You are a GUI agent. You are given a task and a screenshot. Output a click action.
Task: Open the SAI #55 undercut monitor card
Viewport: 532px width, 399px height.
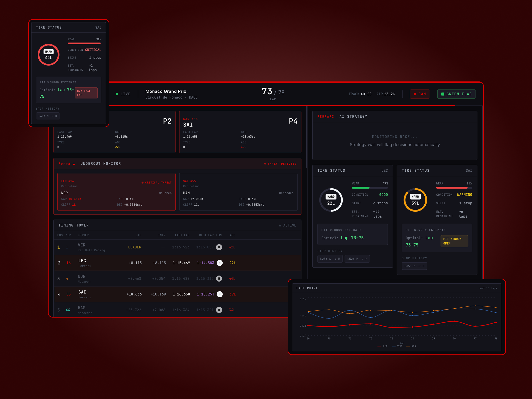pos(238,192)
